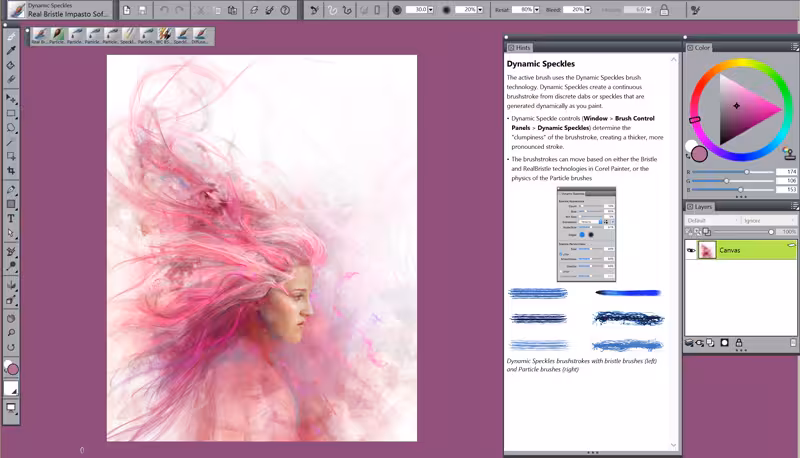Viewport: 800px width, 458px height.
Task: Open the Real Bristle Impasto brush selector
Action: click(x=60, y=10)
